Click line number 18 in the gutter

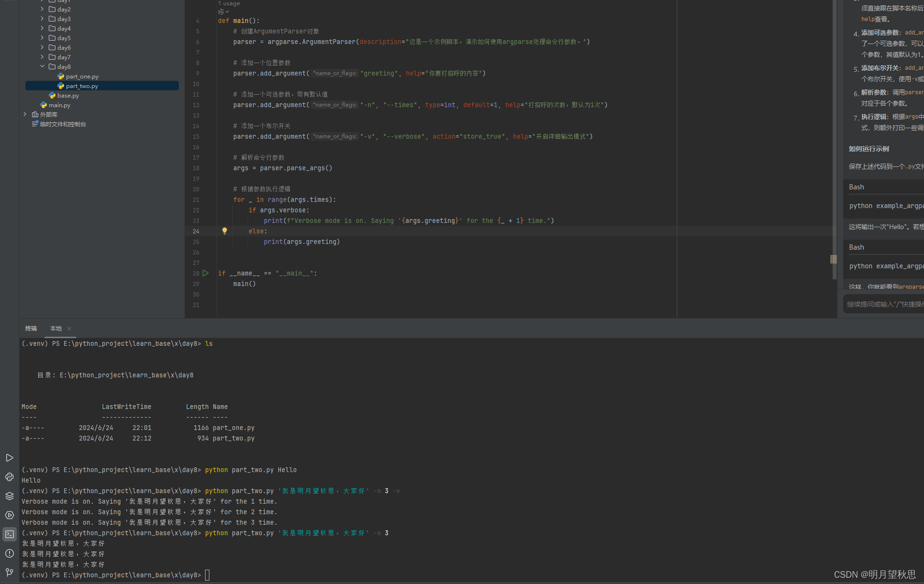point(196,168)
